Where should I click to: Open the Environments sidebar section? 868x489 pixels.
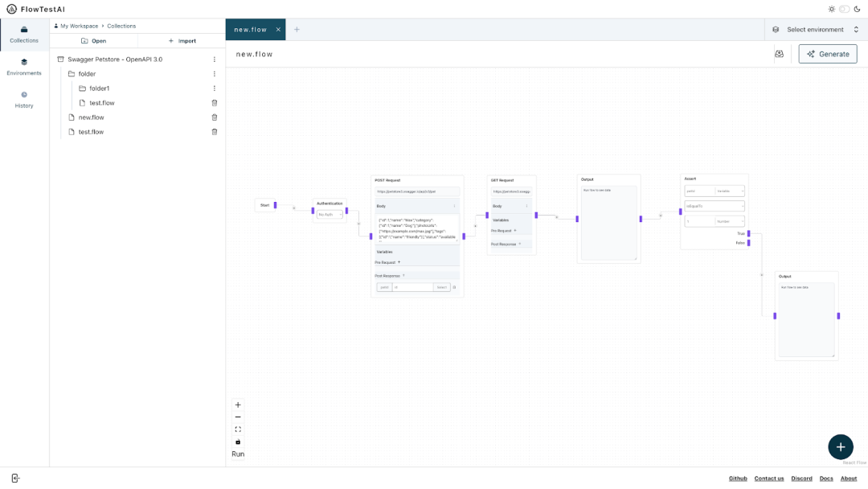(24, 67)
